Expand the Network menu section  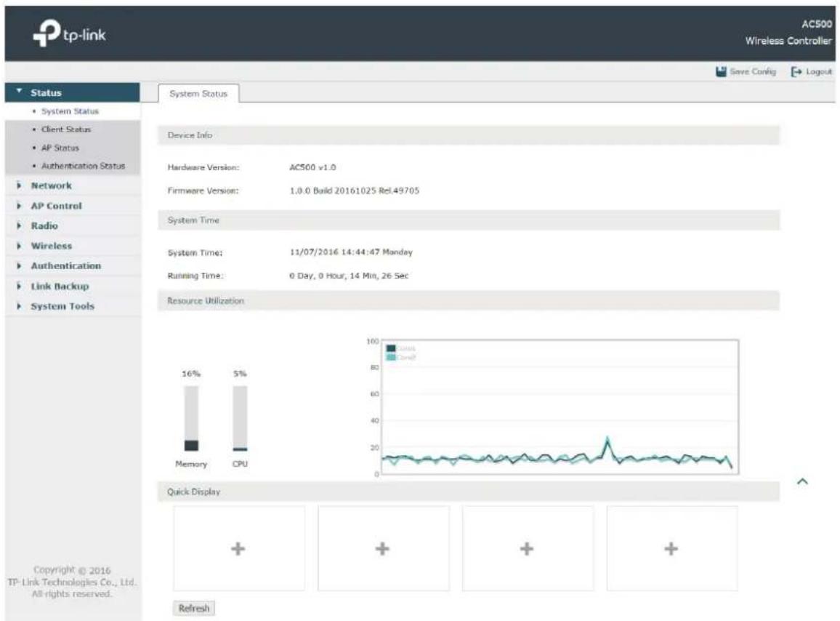click(x=73, y=185)
